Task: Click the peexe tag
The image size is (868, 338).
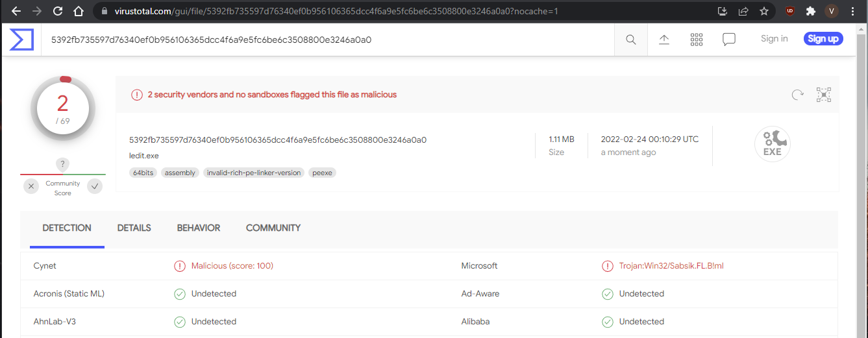Action: pyautogui.click(x=322, y=173)
